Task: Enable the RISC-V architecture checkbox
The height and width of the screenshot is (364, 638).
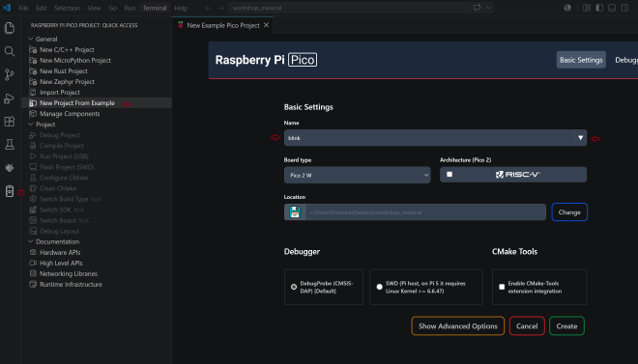Action: [449, 175]
